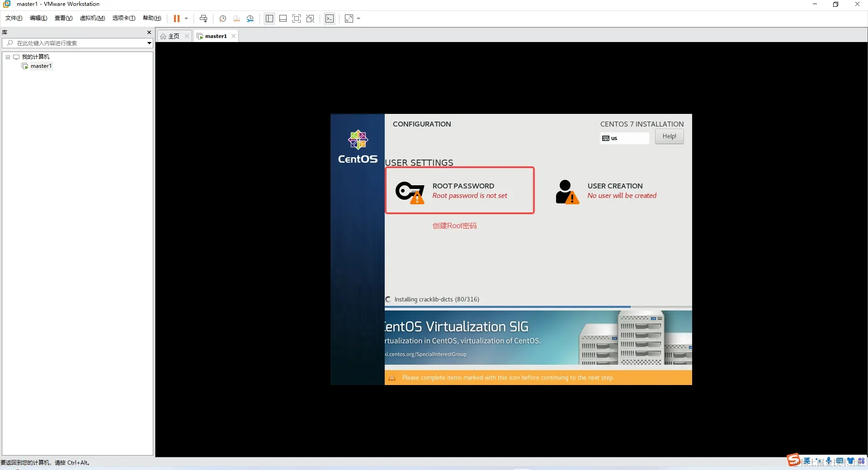The height and width of the screenshot is (470, 868).
Task: Open ROOT PASSWORD settings
Action: point(460,190)
